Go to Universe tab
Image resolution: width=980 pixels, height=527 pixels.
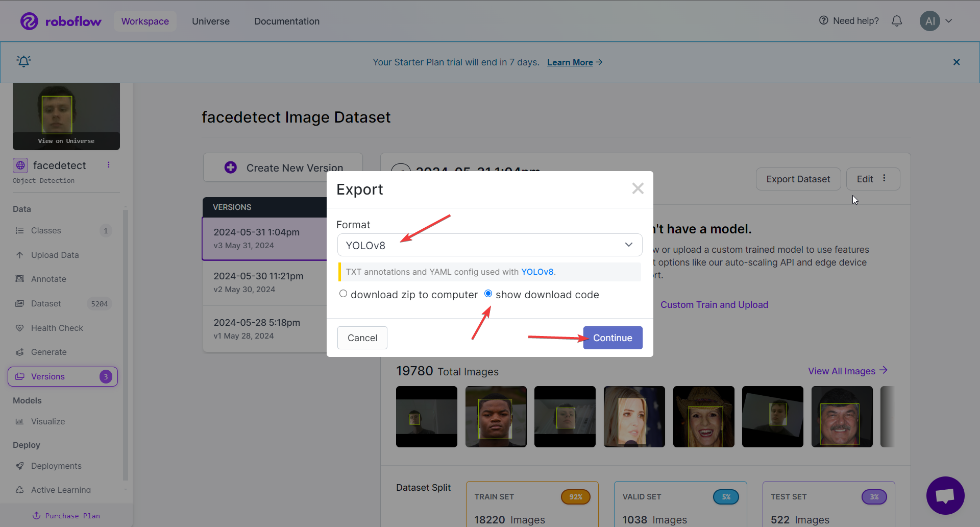[211, 21]
